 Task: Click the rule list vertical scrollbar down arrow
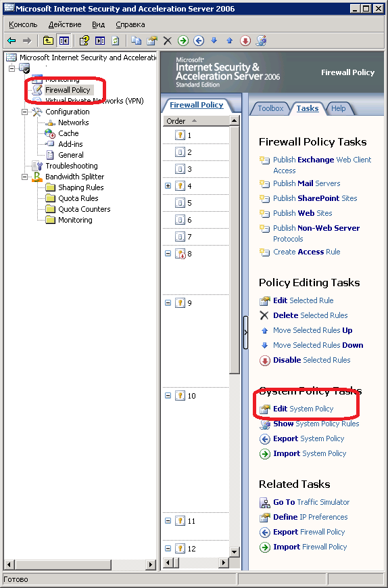point(235,552)
